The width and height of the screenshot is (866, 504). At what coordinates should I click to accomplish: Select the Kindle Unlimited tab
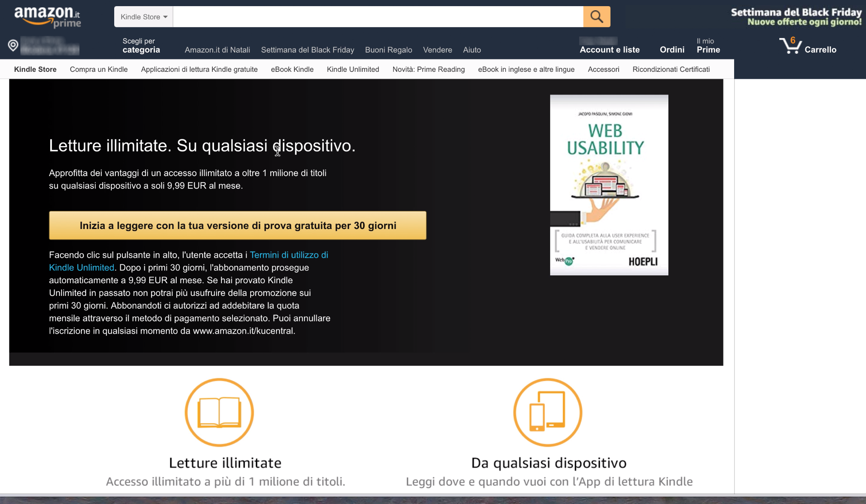point(353,69)
